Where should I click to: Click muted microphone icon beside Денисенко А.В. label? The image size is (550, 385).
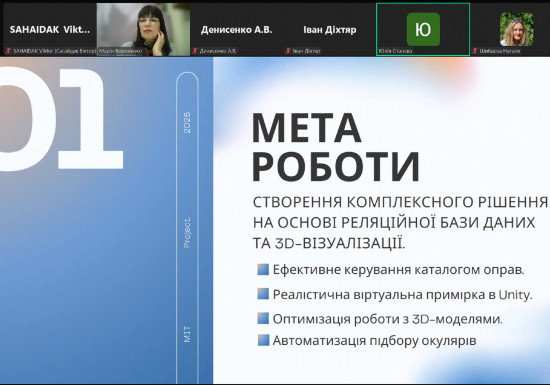coord(195,51)
